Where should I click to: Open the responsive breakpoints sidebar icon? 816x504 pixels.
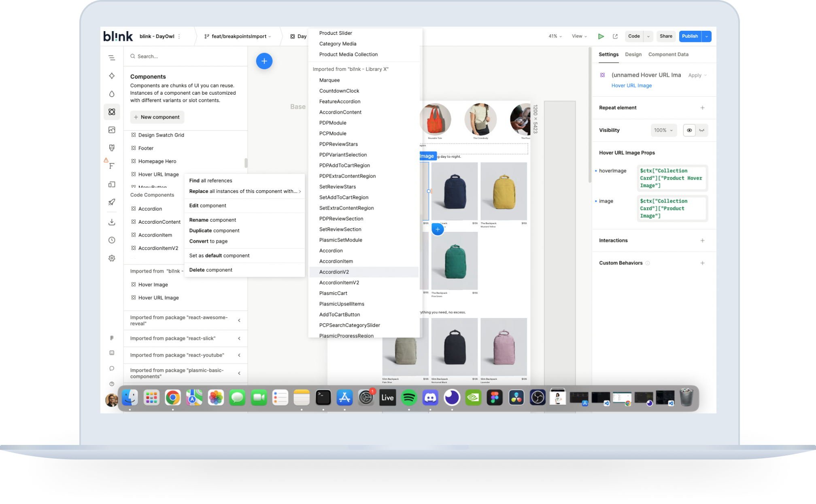112,184
